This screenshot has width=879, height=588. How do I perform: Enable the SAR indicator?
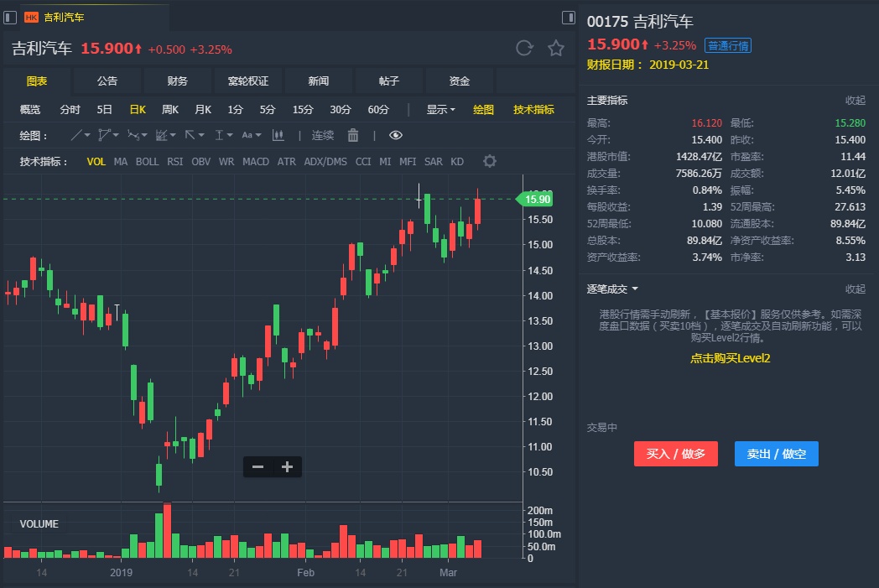434,161
